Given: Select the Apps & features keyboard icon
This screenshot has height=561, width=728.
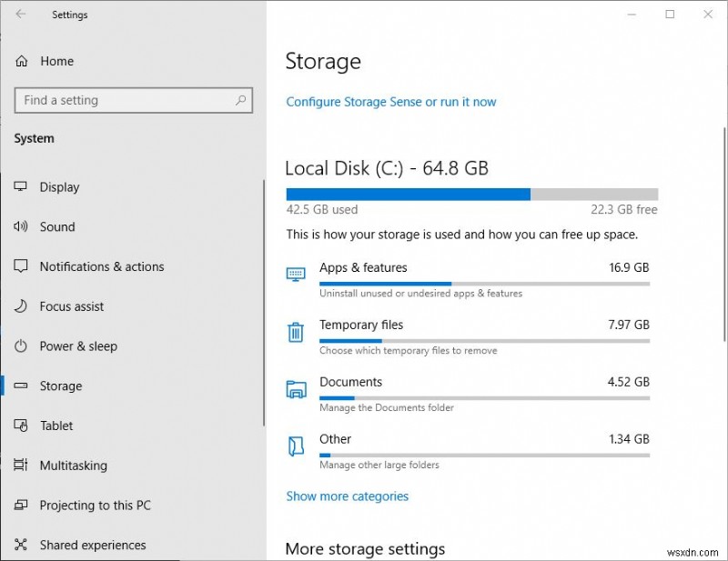Looking at the screenshot, I should (296, 273).
